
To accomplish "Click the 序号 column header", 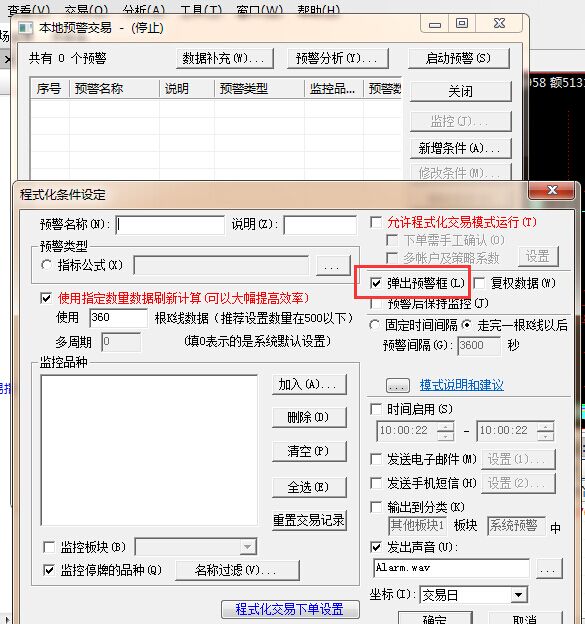I will pyautogui.click(x=50, y=88).
